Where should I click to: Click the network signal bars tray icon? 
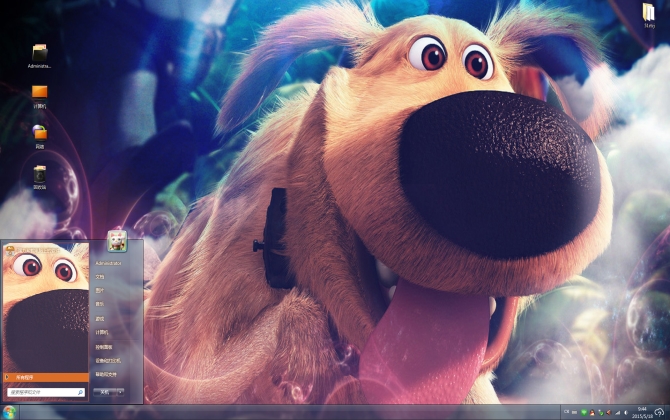[x=617, y=413]
